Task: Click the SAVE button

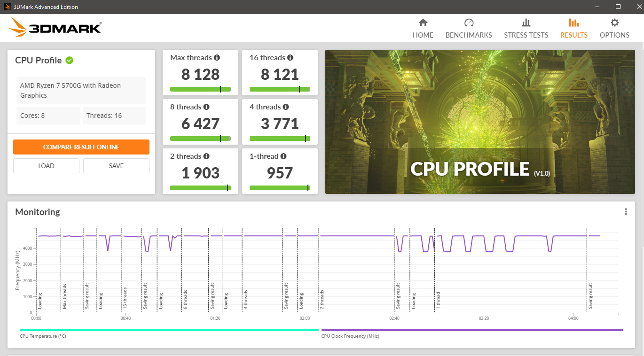Action: tap(116, 166)
